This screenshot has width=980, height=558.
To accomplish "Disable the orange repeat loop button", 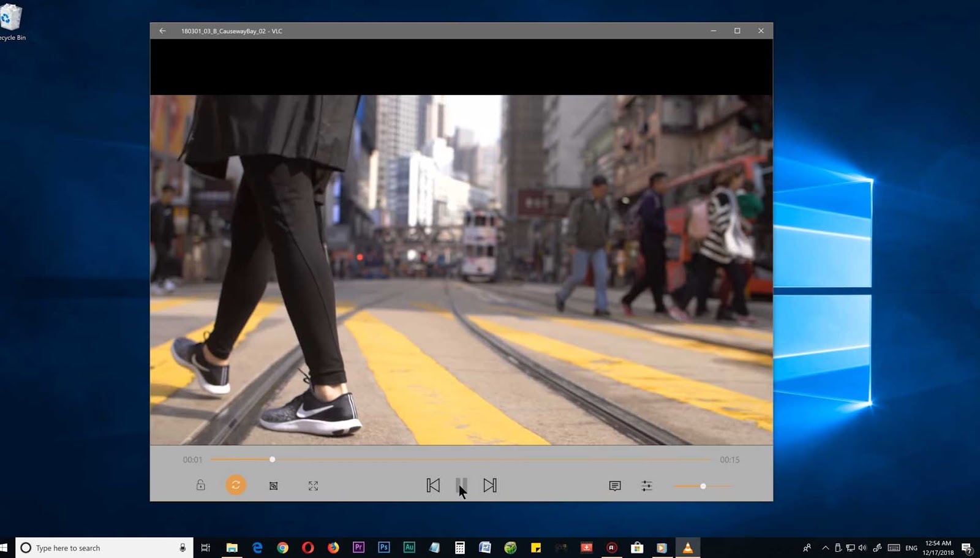I will point(236,485).
